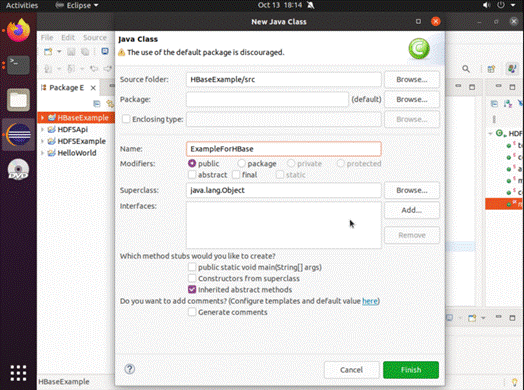Viewport: 524px width, 390px height.
Task: Click the system volume icon
Action: (x=487, y=5)
